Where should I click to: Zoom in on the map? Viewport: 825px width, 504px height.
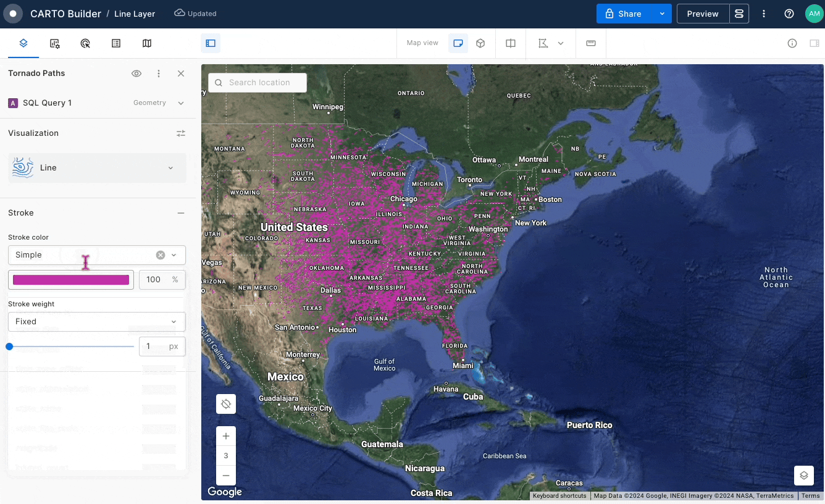[226, 436]
